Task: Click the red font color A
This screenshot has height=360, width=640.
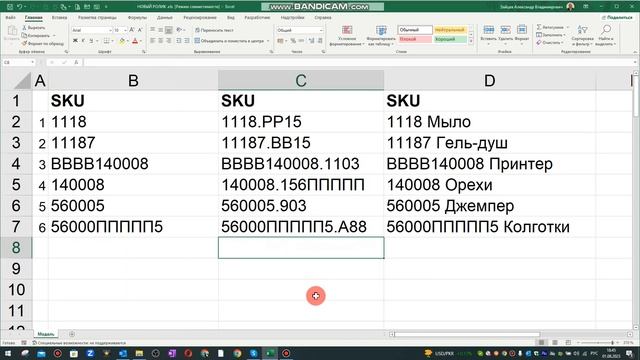Action: 135,41
